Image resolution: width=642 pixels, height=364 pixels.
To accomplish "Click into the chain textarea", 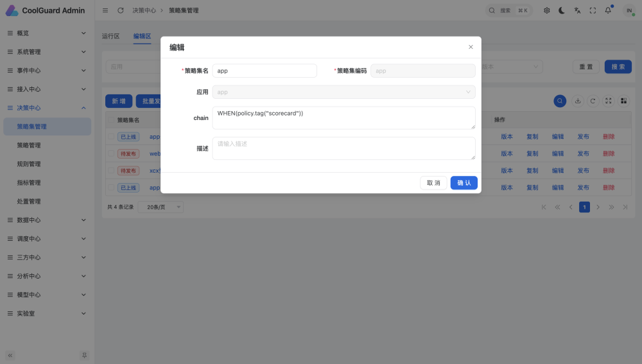I will coord(343,118).
